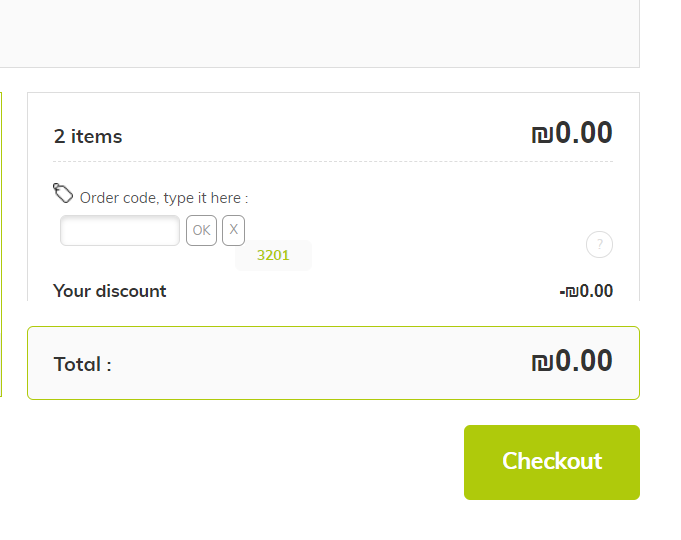Click the Total amount ₪0.00
The height and width of the screenshot is (540, 681).
(x=571, y=361)
